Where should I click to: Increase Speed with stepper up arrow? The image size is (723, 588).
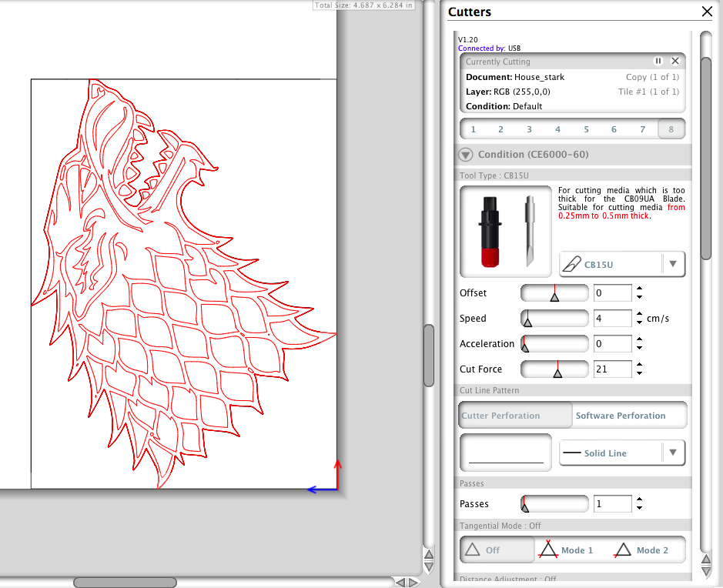click(640, 314)
